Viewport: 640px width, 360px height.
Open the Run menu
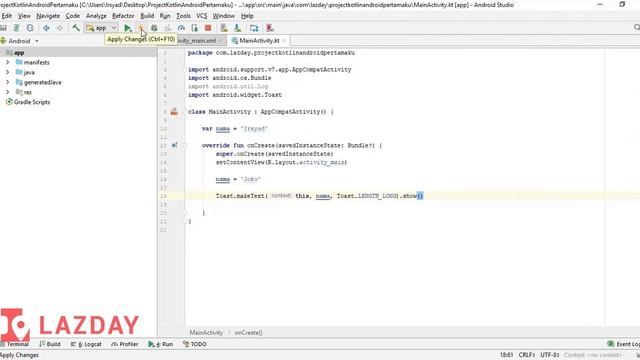165,16
